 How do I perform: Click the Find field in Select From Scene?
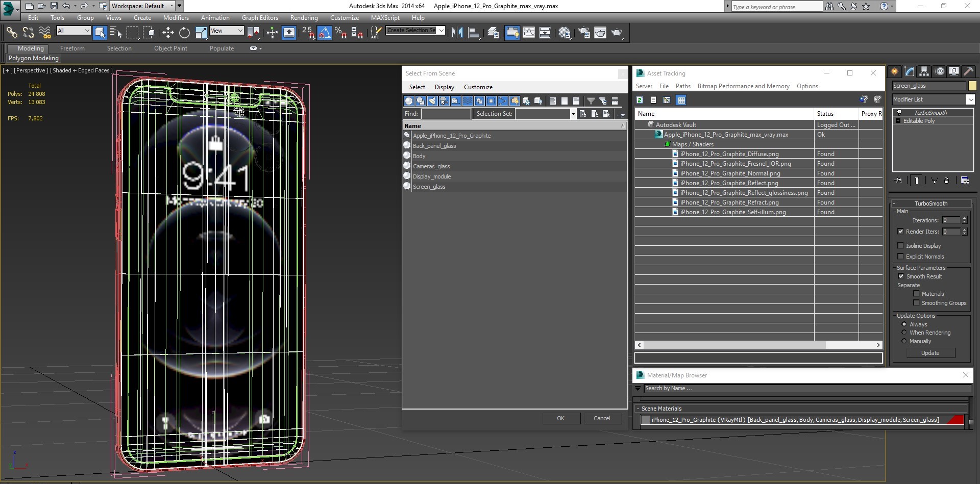446,114
